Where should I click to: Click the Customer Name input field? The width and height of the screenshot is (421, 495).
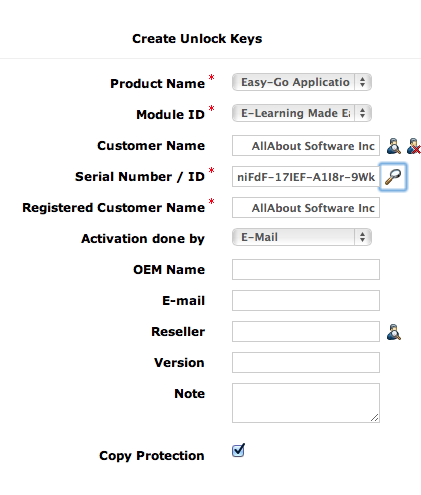(x=306, y=146)
